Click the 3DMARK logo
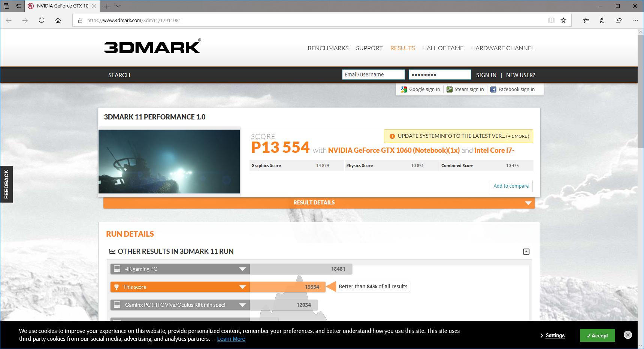The height and width of the screenshot is (349, 644). coord(152,46)
